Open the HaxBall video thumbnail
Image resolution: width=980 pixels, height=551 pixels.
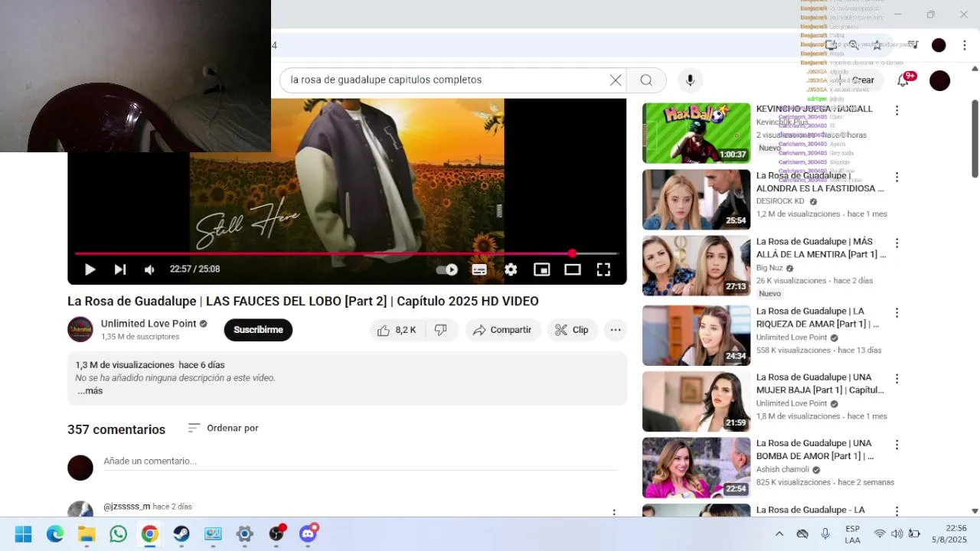[x=696, y=133]
